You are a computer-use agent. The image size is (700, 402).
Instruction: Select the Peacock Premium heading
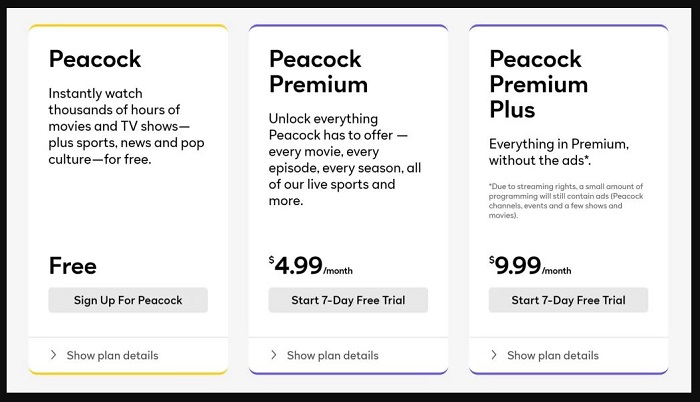coord(319,71)
